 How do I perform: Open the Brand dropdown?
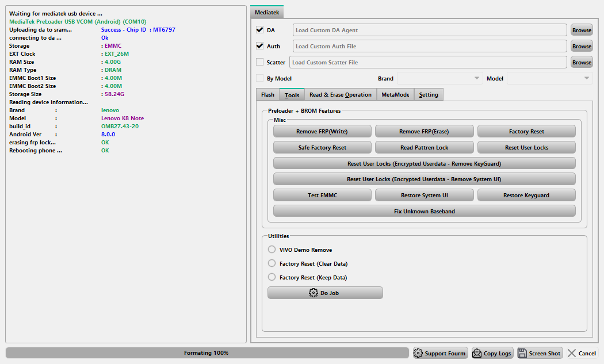pos(440,78)
